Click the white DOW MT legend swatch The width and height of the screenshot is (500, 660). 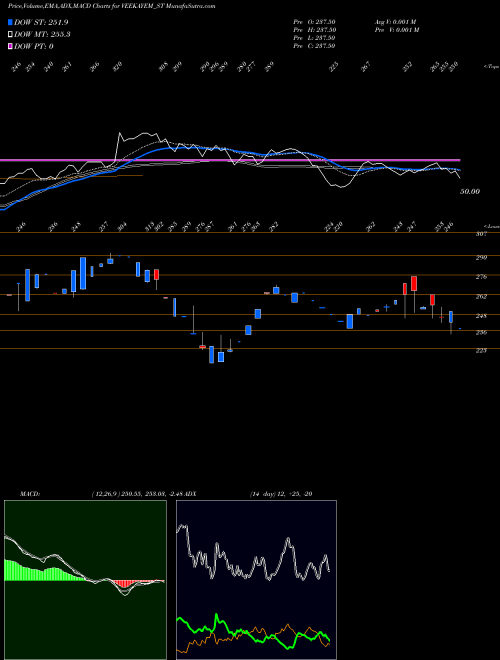[x=10, y=35]
